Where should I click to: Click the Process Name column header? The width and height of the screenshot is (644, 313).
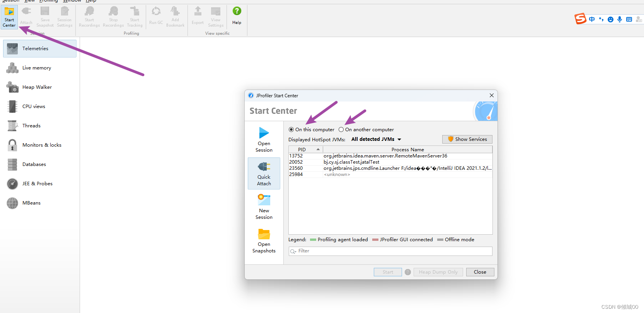tap(407, 149)
